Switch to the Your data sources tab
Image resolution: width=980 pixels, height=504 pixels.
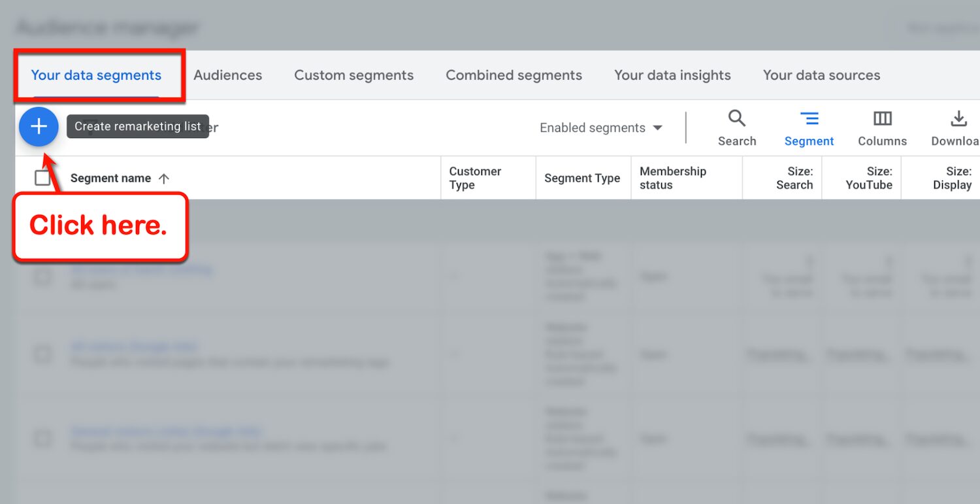coord(821,75)
